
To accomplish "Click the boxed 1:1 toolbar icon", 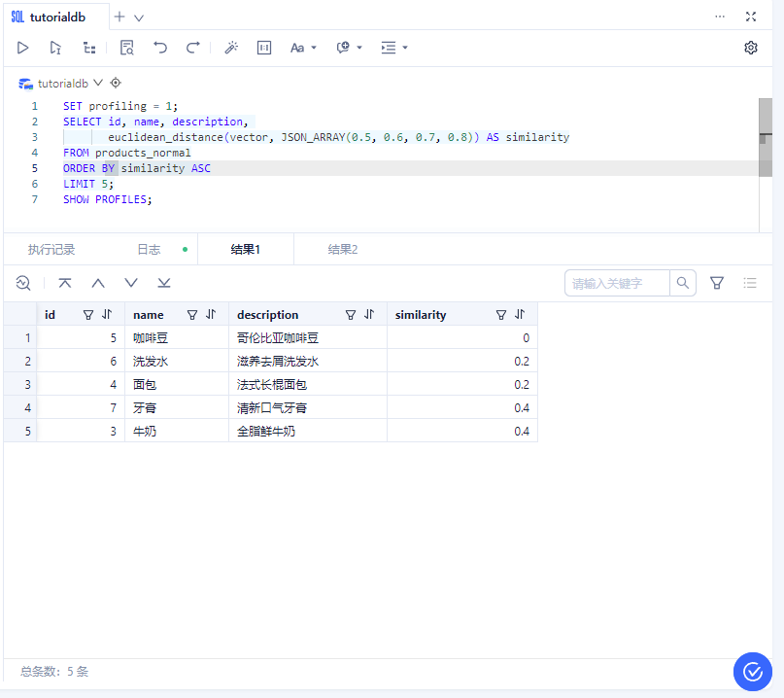I will pyautogui.click(x=264, y=48).
